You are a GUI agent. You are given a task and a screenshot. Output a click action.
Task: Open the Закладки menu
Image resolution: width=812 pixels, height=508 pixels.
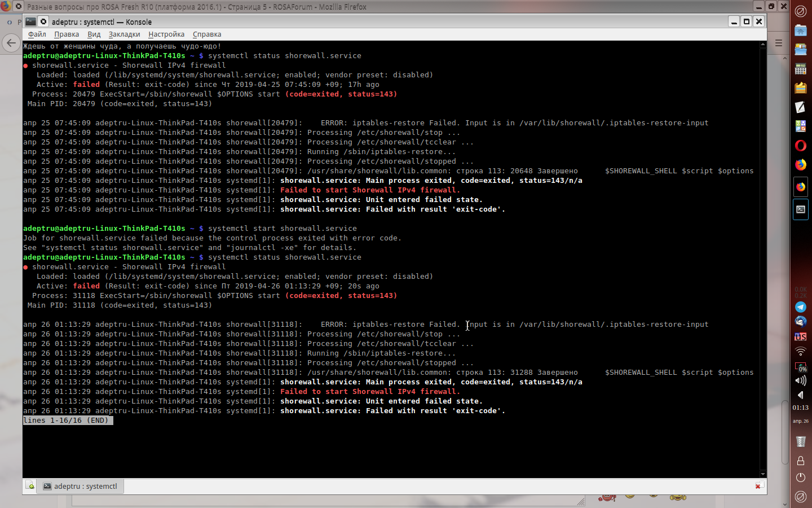point(124,34)
